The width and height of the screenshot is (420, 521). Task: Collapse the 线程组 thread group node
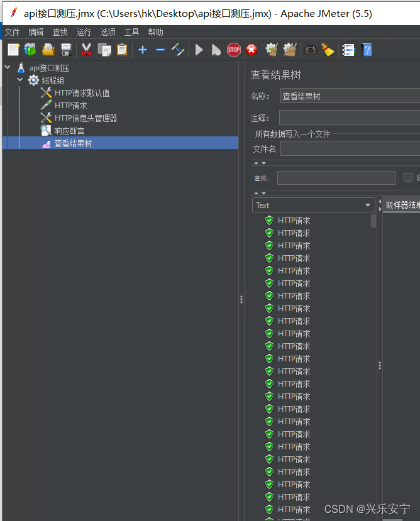coord(20,80)
